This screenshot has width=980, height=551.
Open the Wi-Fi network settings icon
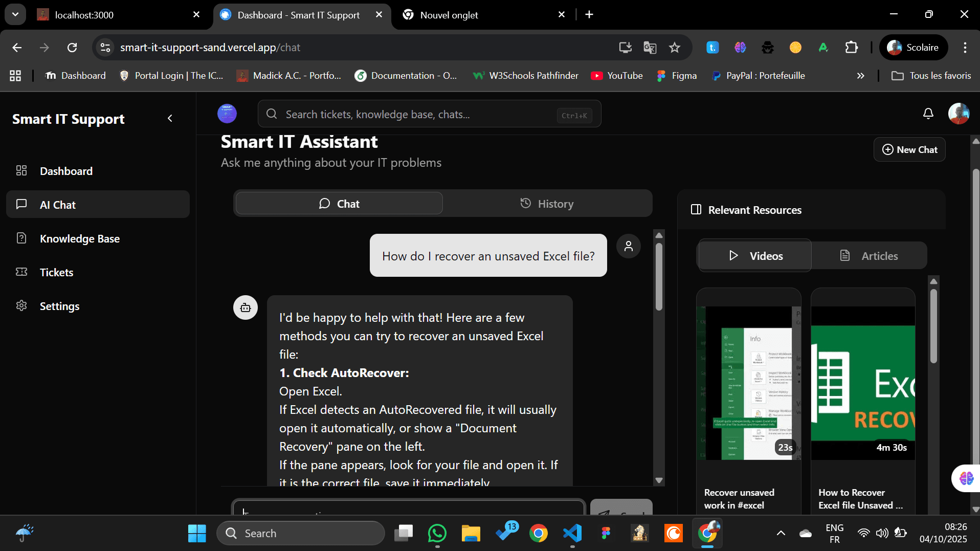click(x=863, y=533)
